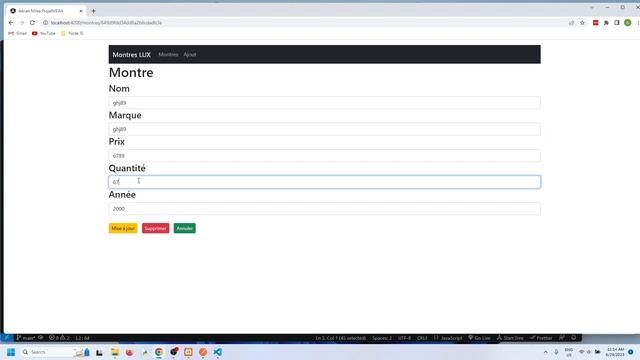
Task: View site information icon in address bar
Action: [46, 23]
